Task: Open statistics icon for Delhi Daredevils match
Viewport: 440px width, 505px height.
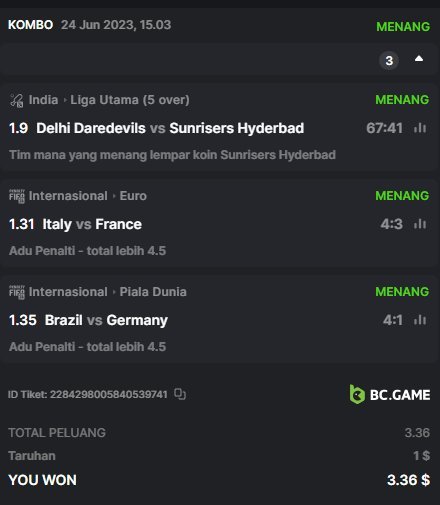Action: (x=420, y=128)
